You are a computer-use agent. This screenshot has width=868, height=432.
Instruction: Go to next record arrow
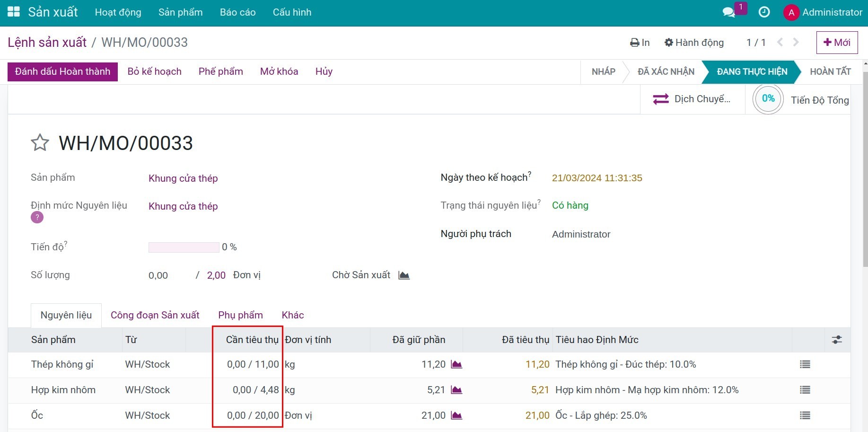point(796,42)
